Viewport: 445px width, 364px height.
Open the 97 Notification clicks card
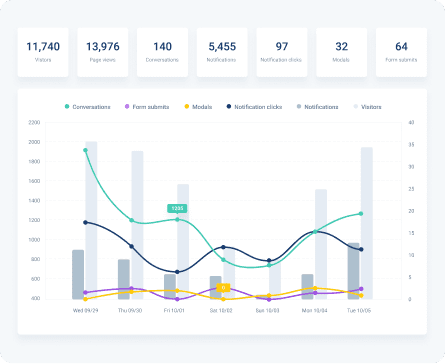click(x=282, y=52)
